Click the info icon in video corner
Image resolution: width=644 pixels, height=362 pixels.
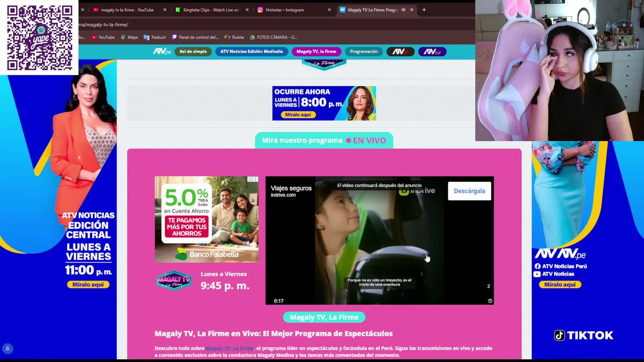(490, 301)
